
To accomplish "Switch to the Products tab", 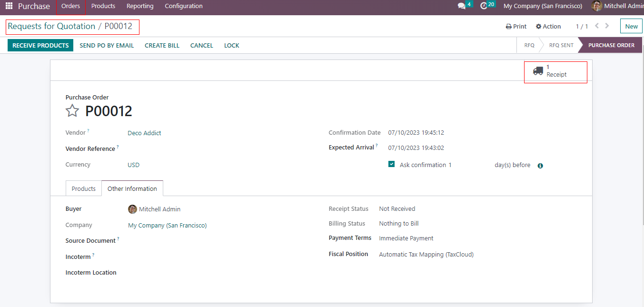I will 83,188.
